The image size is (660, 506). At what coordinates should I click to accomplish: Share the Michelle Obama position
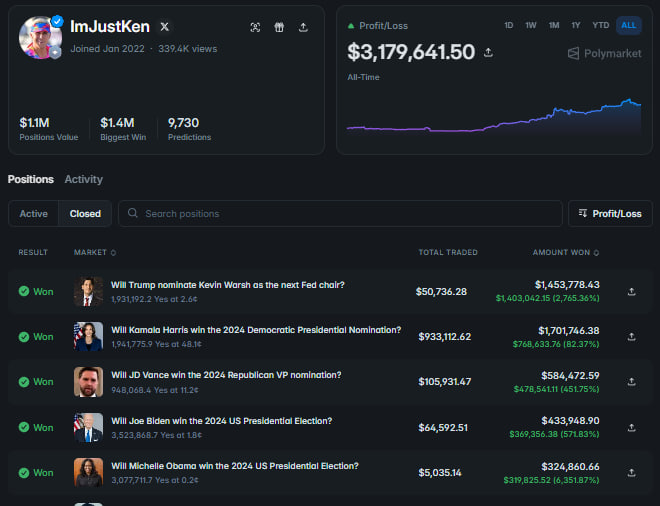point(631,472)
